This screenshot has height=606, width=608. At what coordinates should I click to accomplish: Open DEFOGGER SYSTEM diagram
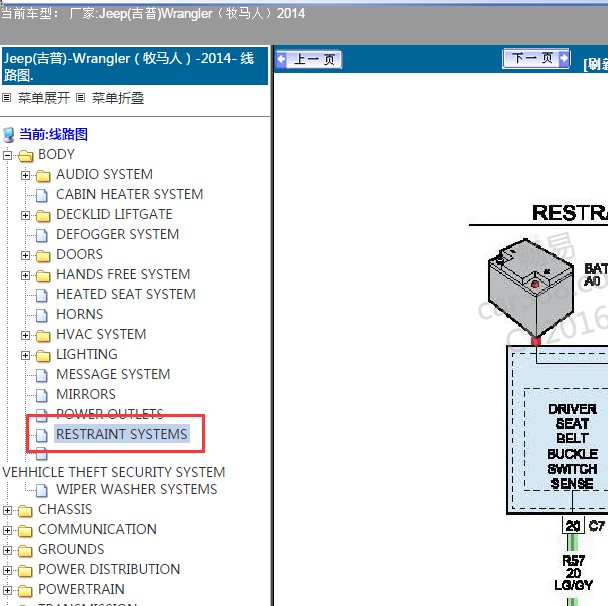[117, 234]
